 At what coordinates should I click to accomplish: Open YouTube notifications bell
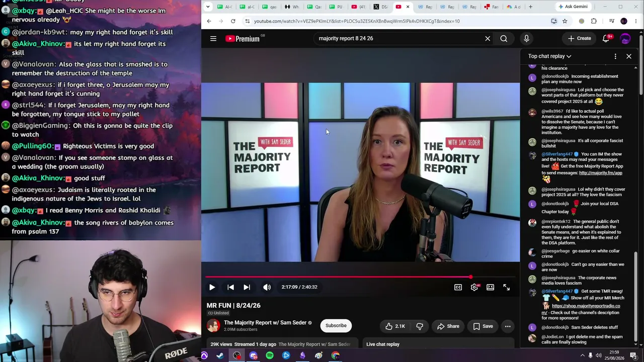(606, 38)
